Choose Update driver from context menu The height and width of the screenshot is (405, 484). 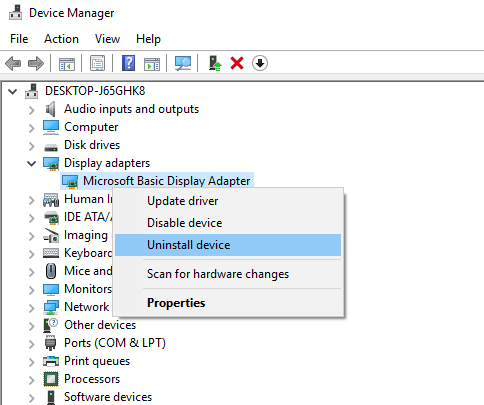tap(228, 201)
